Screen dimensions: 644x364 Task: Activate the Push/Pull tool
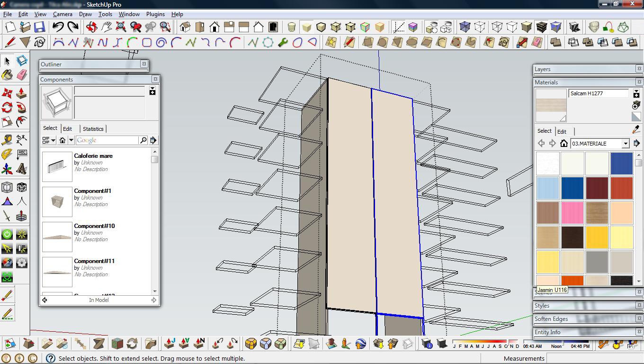pyautogui.click(x=22, y=92)
